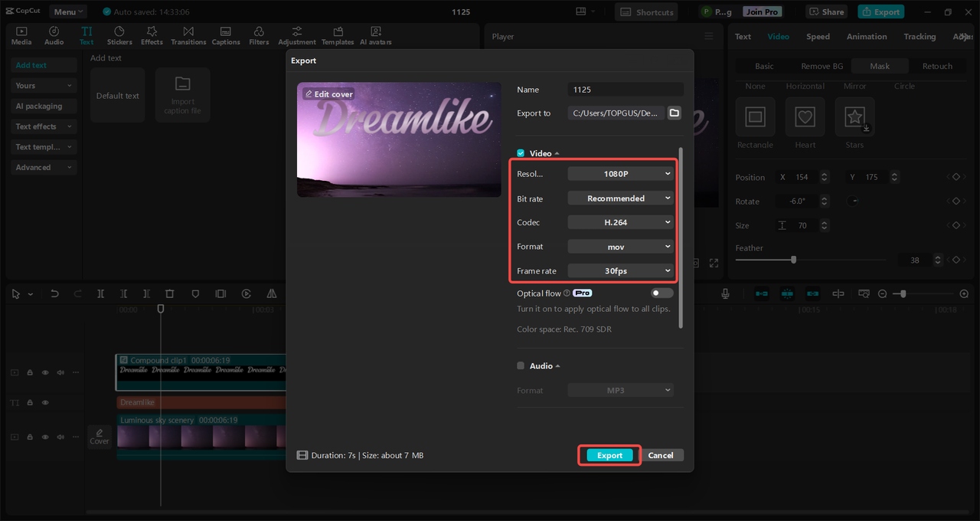
Task: Click Edit cover on the preview thumbnail
Action: 328,94
